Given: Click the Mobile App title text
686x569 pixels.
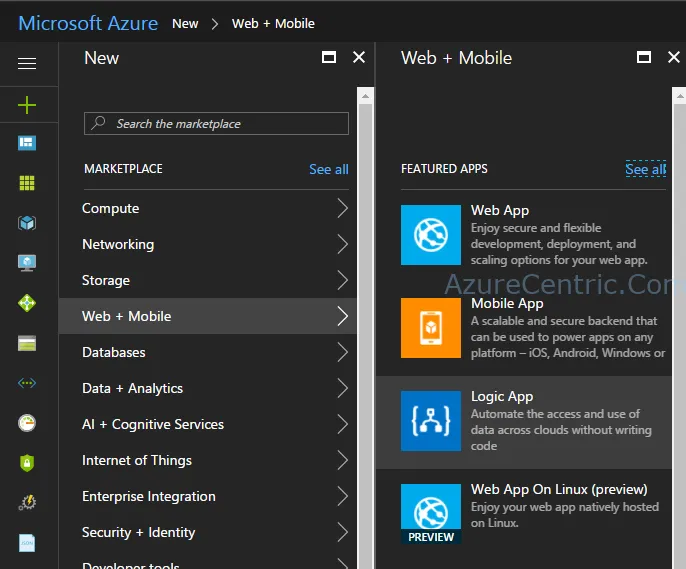Looking at the screenshot, I should [x=507, y=304].
